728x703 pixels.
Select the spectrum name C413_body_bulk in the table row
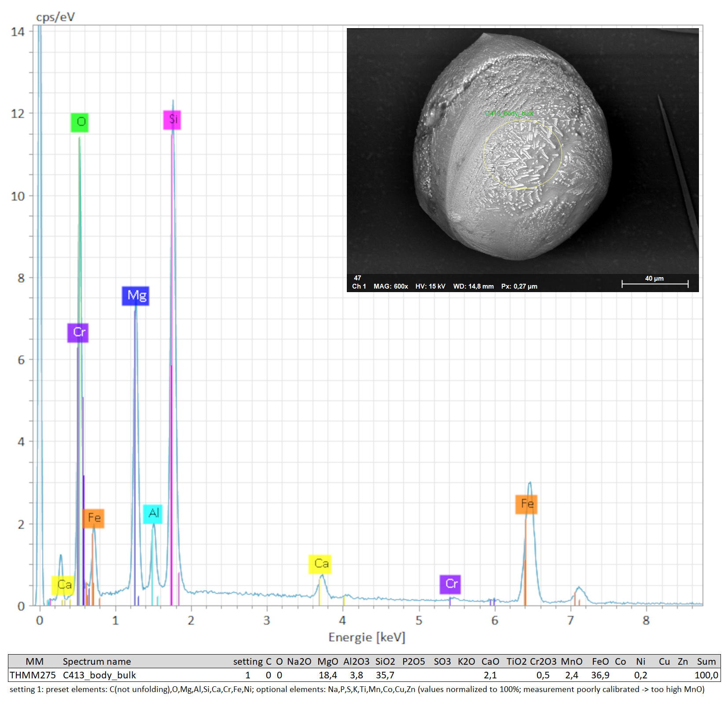click(99, 675)
